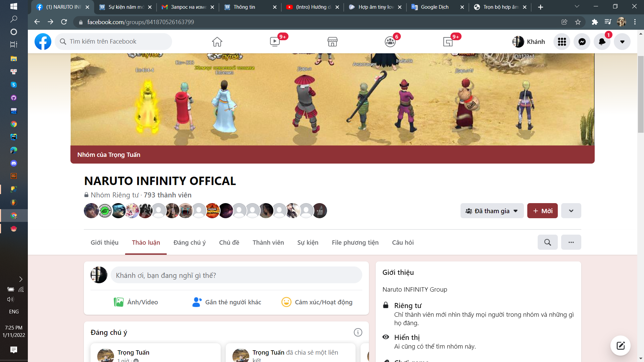This screenshot has height=362, width=644.
Task: Click Cảm xúc/Hoạt động
Action: coord(317,302)
